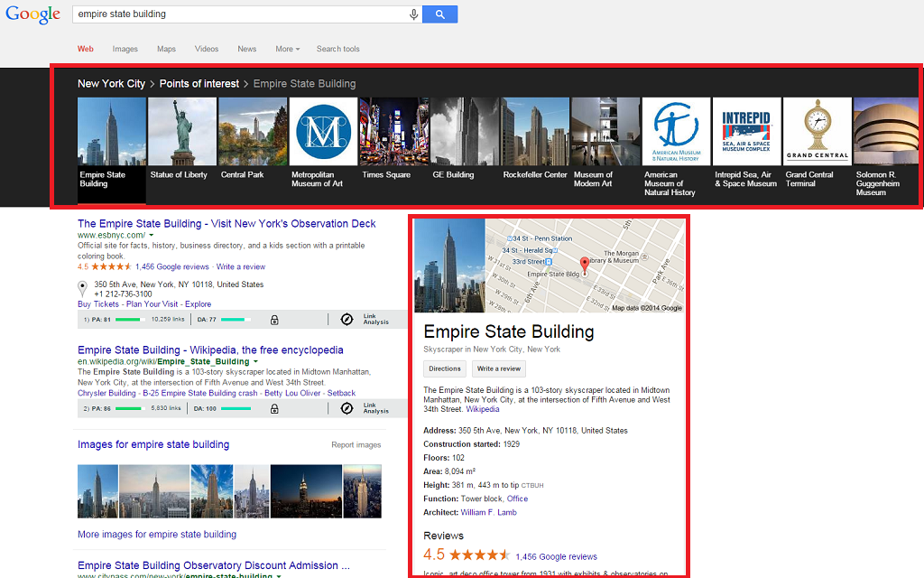This screenshot has height=578, width=924.
Task: Open Empire State Building Observatory Discount Admission result
Action: pyautogui.click(x=213, y=565)
